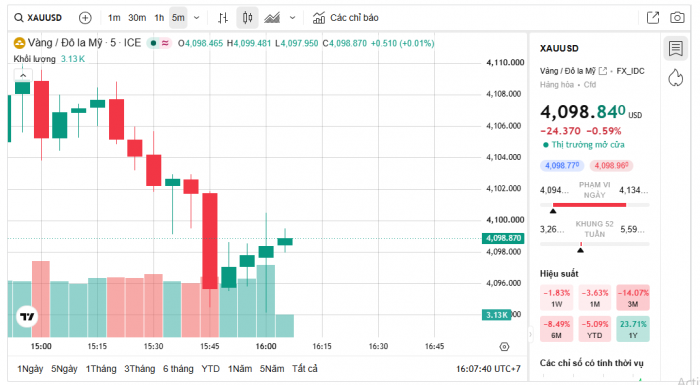The image size is (700, 385).
Task: Switch to the 30m timeframe
Action: 137,18
